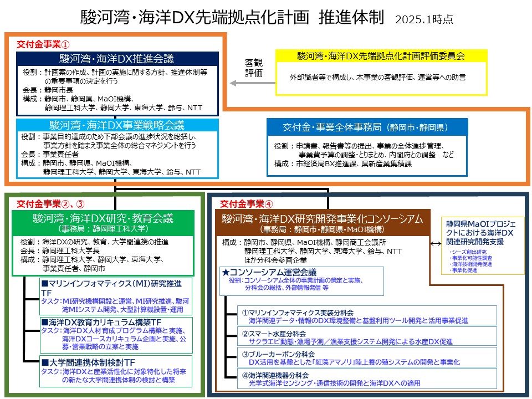Click the ・シーズ創出研究 bullet
This screenshot has height=399, width=532.
click(x=468, y=252)
